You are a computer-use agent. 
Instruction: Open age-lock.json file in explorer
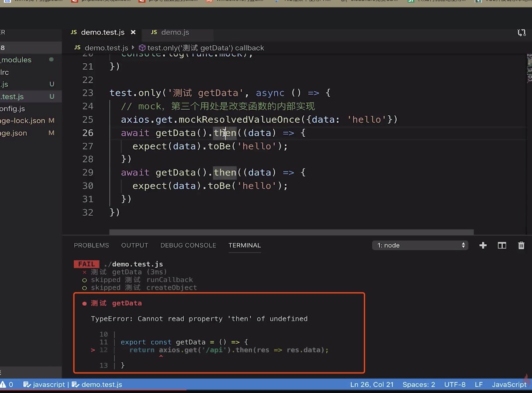click(31, 121)
